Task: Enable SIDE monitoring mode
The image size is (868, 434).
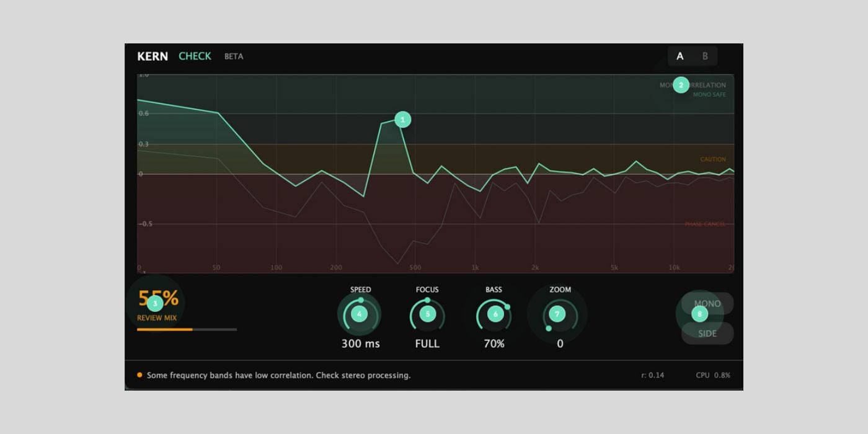Action: 707,334
